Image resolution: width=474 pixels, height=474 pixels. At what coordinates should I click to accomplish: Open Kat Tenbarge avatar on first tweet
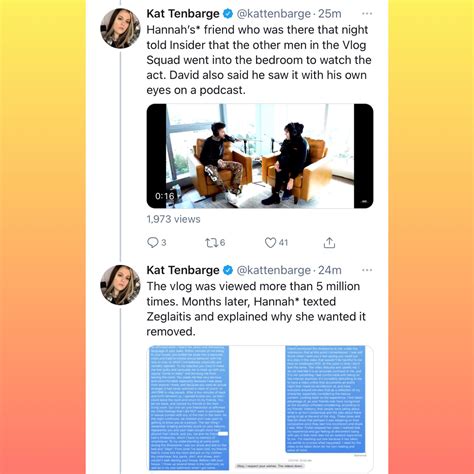(120, 28)
